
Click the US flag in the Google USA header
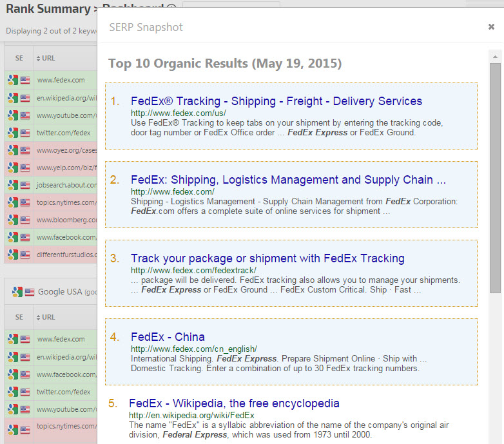(x=30, y=292)
